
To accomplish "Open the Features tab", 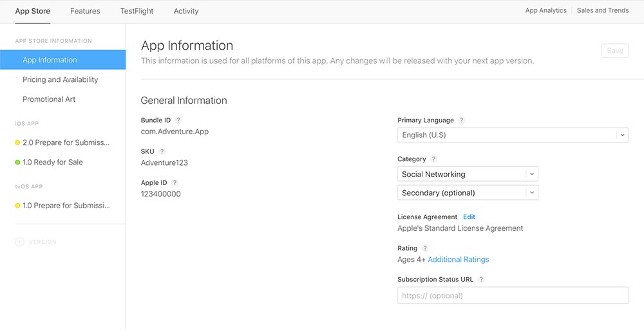I will (85, 11).
